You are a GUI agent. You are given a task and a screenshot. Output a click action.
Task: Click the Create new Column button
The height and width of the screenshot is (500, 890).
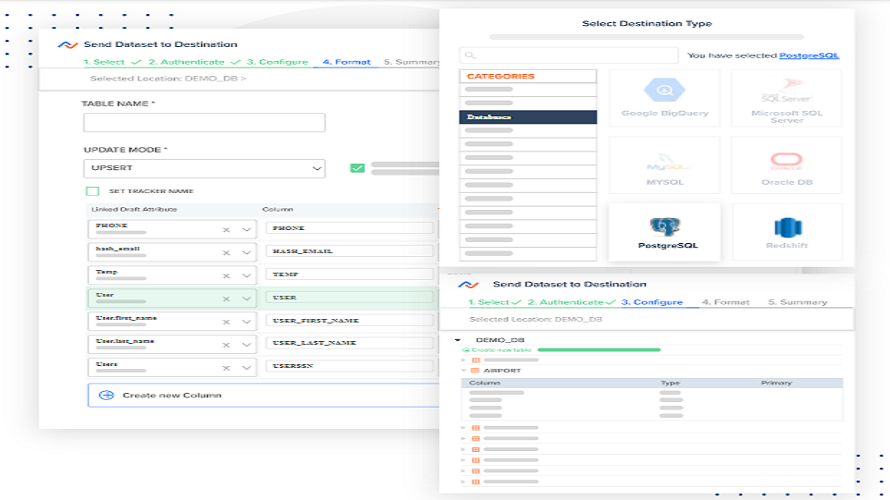(x=263, y=395)
